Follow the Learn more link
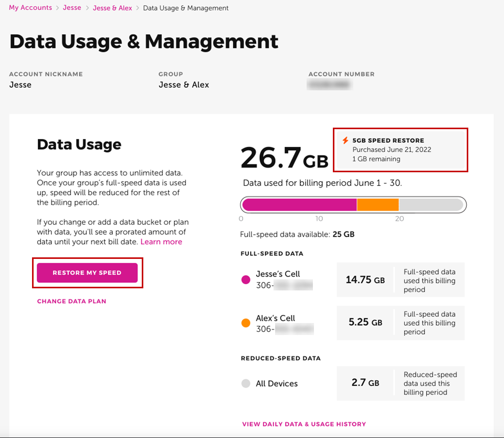Screen dimensions: 504x438 click(161, 242)
